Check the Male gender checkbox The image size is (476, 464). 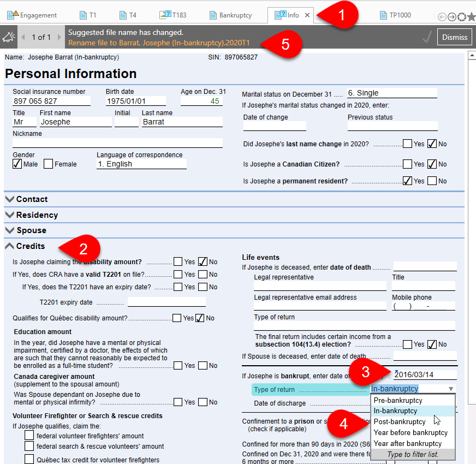coord(17,164)
